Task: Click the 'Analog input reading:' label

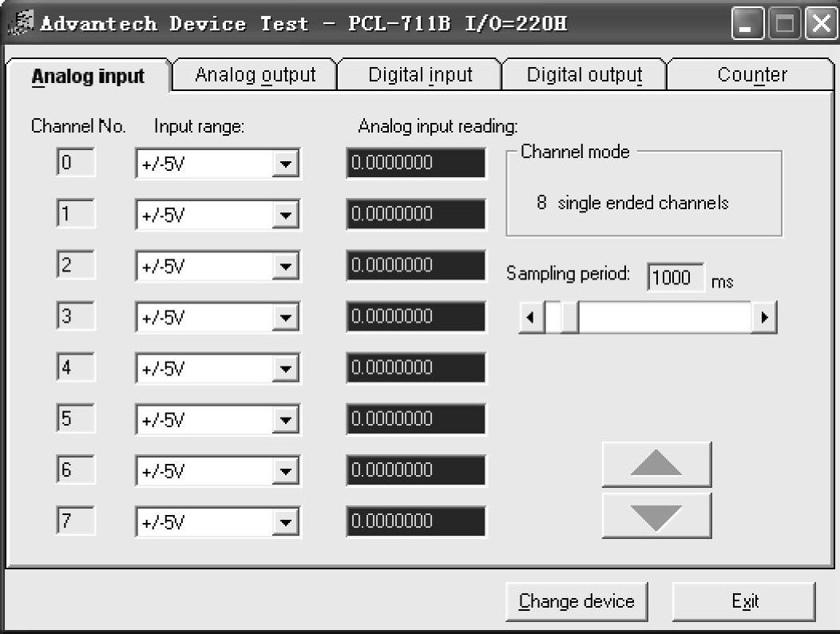Action: 438,126
